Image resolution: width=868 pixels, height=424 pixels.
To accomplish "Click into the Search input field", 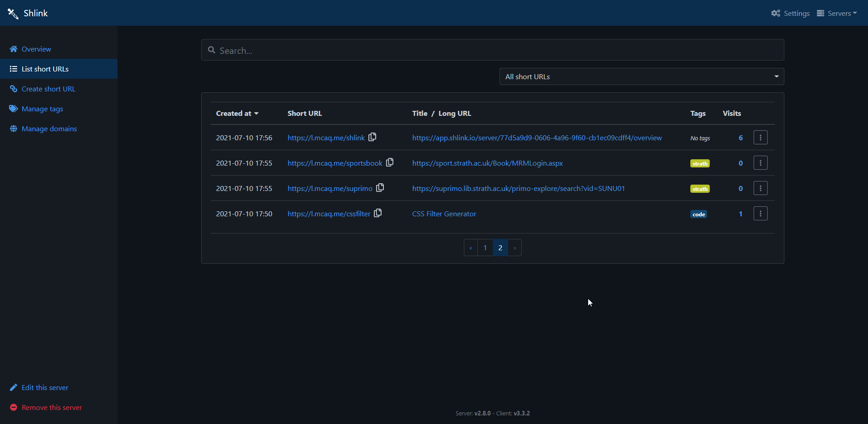I will pyautogui.click(x=493, y=50).
